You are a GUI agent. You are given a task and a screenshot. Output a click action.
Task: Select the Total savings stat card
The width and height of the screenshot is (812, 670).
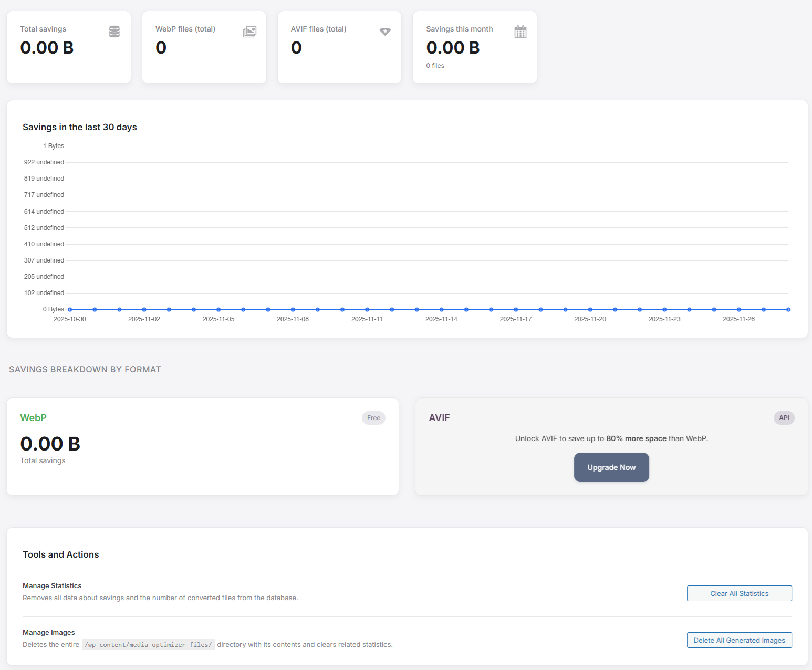coord(68,47)
